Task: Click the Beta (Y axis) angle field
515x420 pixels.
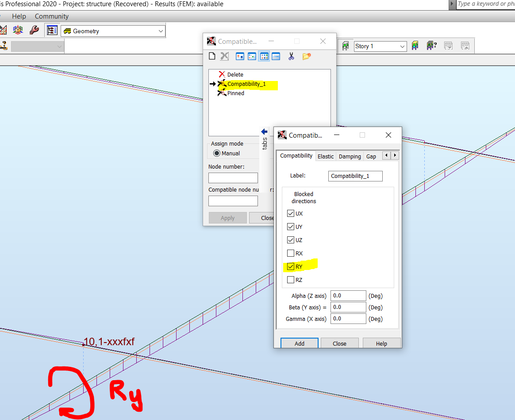Action: pyautogui.click(x=348, y=307)
